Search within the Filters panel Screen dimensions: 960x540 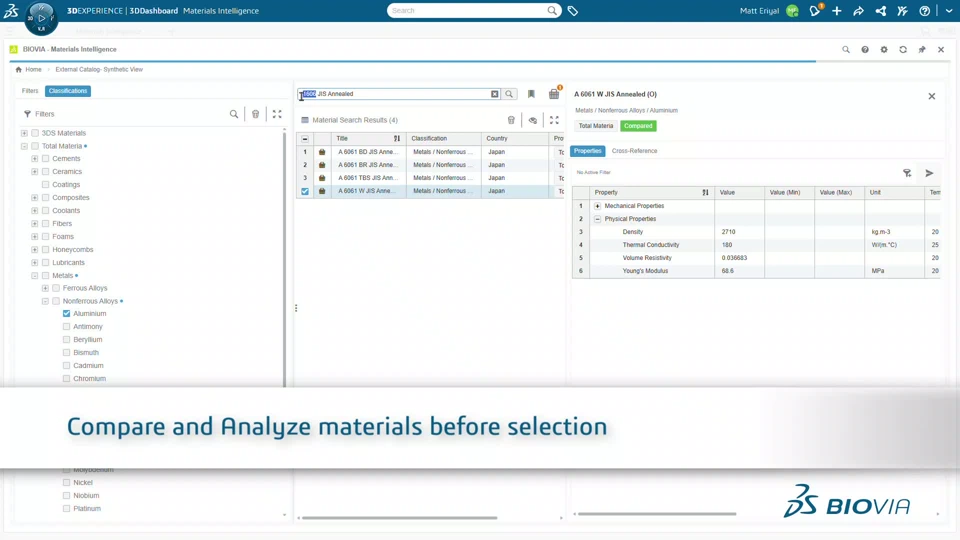(234, 114)
